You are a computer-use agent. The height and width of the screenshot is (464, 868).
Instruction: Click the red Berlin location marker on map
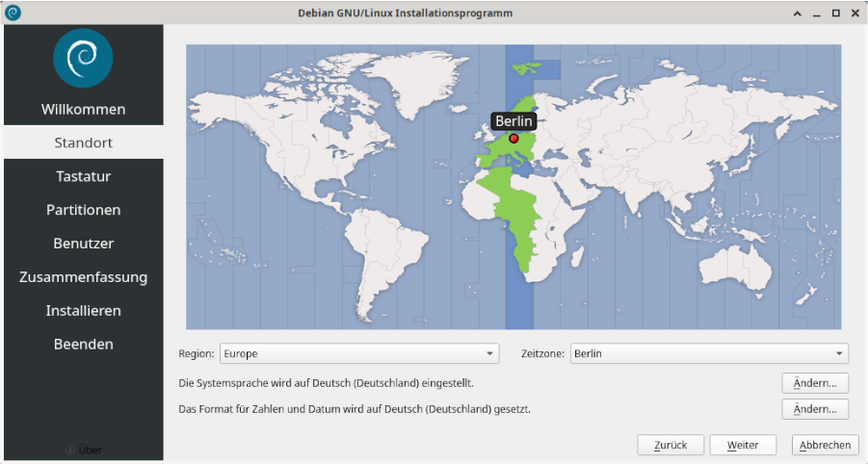tap(513, 139)
